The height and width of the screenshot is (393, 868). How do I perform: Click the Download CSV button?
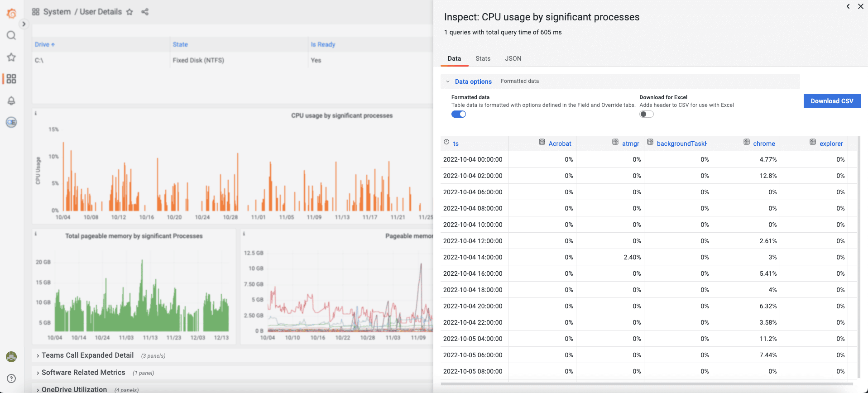point(831,101)
